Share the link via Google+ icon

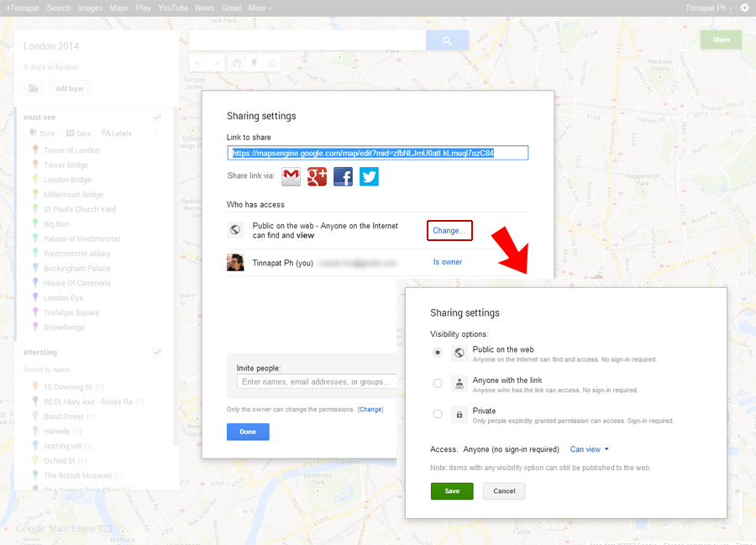click(x=317, y=177)
